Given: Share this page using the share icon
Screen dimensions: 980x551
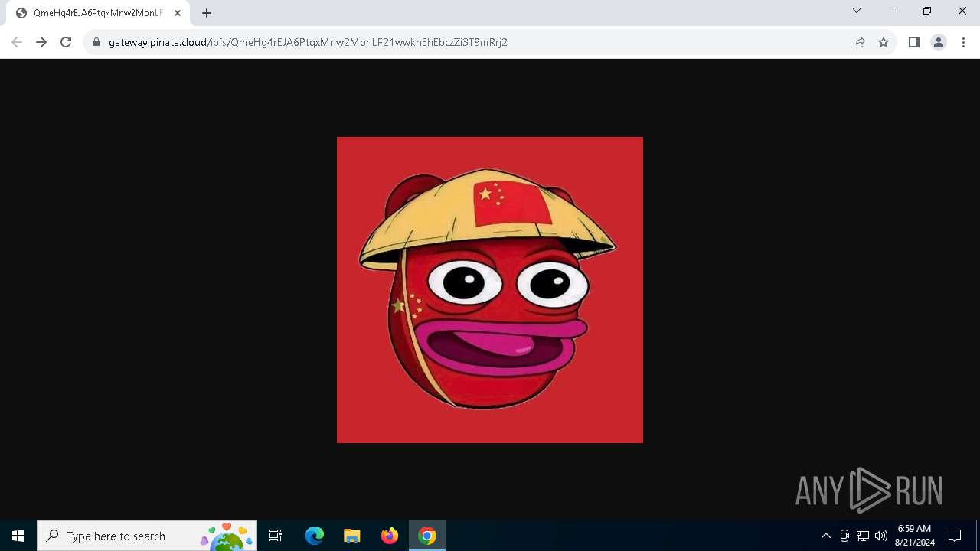Looking at the screenshot, I should coord(859,42).
